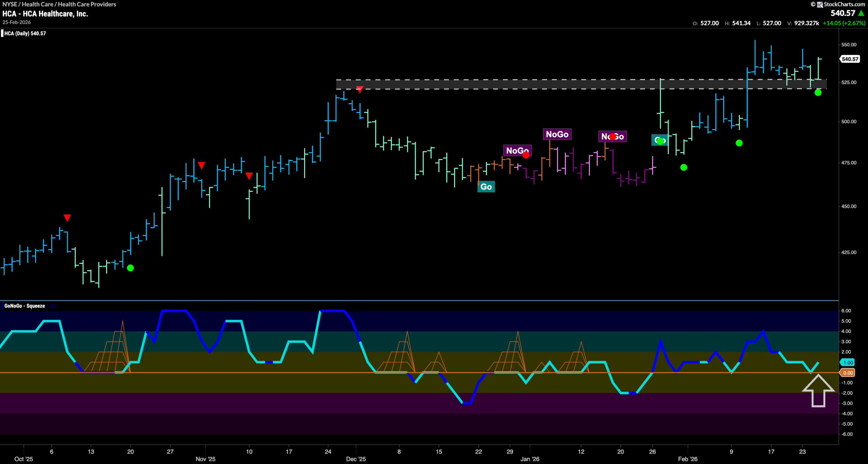Image resolution: width=868 pixels, height=464 pixels.
Task: Click the '25-Feb-2026' chart date
Action: 17,22
